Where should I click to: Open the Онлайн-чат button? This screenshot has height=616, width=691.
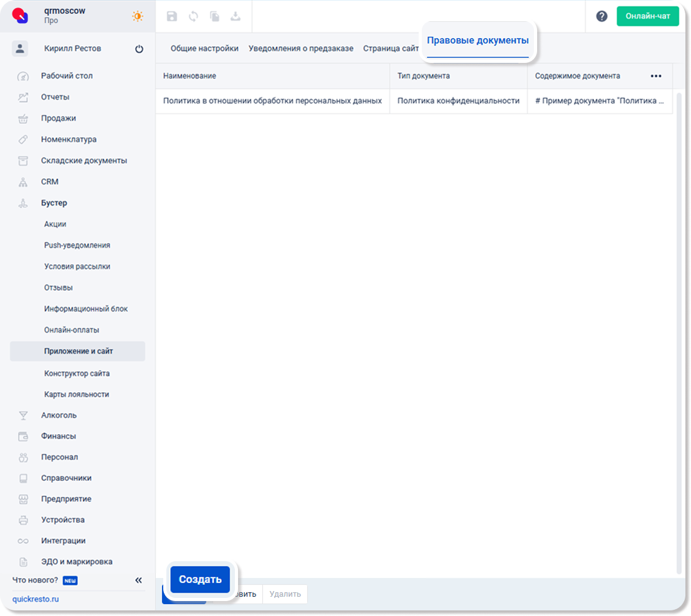647,16
